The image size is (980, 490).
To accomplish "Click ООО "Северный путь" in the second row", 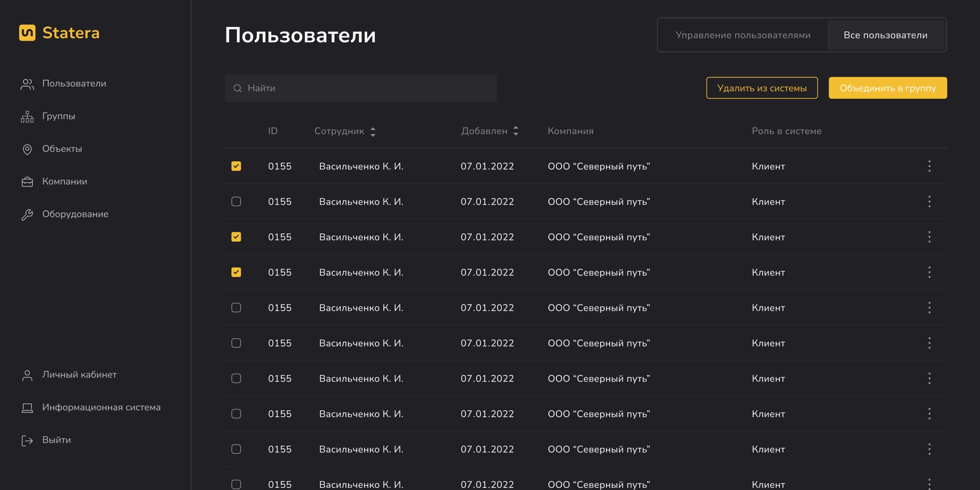I will click(599, 201).
